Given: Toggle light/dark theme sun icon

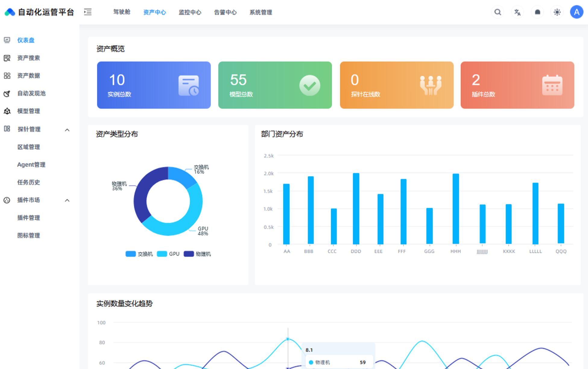Looking at the screenshot, I should [557, 12].
